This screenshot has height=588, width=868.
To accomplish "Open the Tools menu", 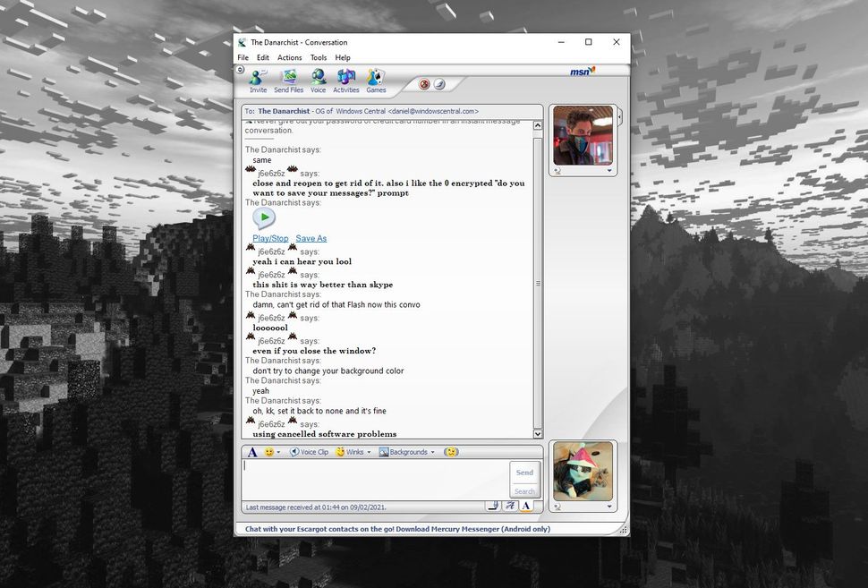I will point(319,57).
